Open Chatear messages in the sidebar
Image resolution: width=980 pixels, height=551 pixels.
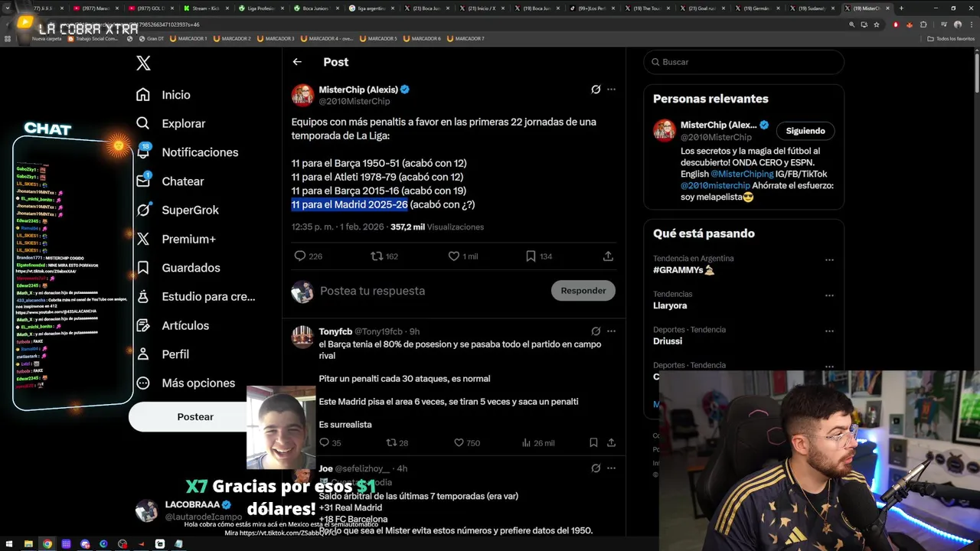[x=170, y=181]
